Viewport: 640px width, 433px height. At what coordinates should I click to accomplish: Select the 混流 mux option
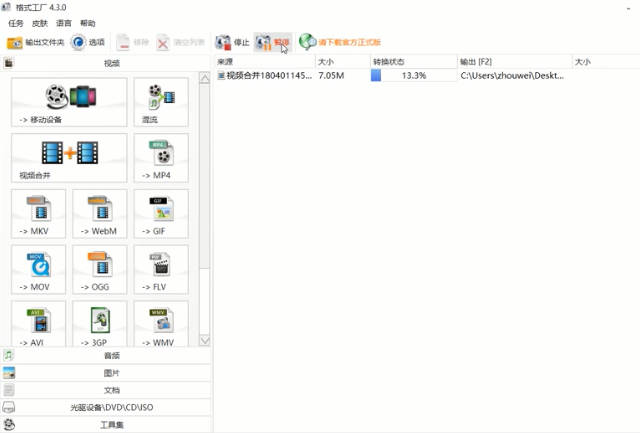point(161,102)
